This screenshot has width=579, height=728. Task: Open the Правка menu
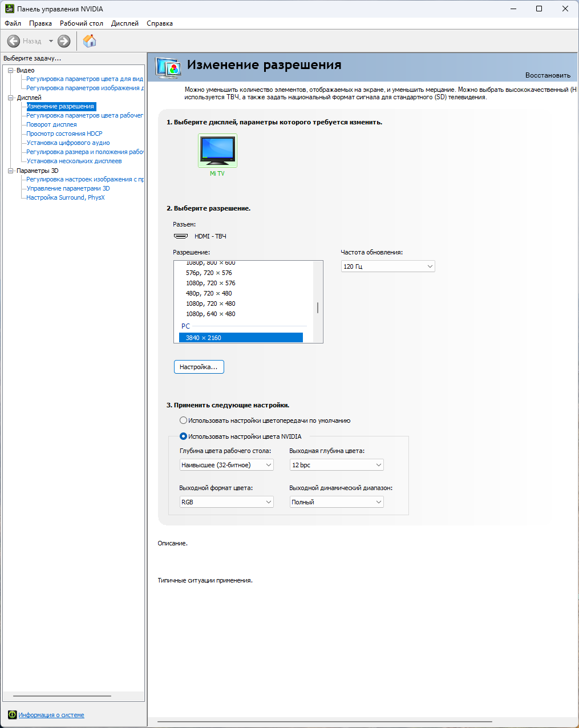(x=41, y=23)
